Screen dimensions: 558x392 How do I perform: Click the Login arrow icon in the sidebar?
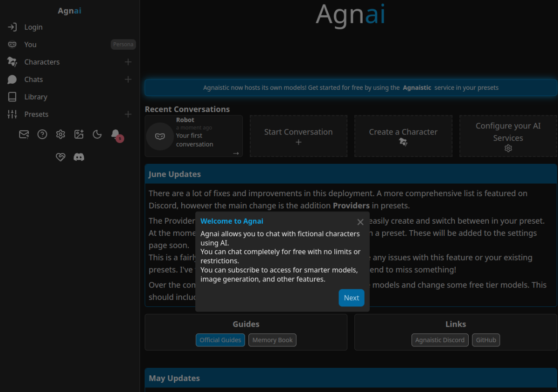[12, 27]
